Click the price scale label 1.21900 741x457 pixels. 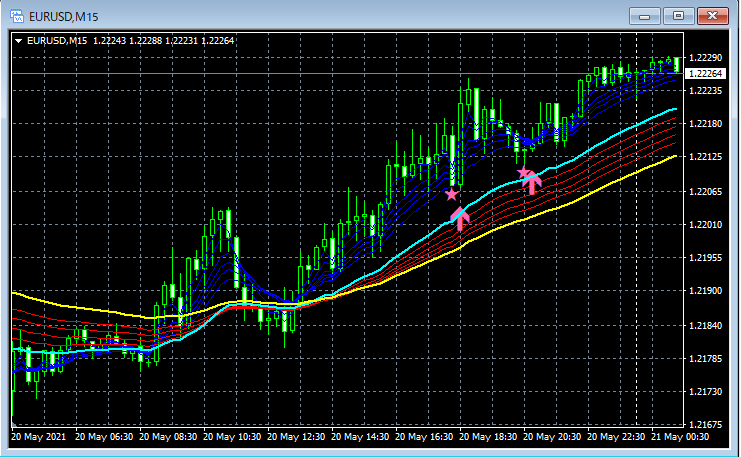point(706,291)
